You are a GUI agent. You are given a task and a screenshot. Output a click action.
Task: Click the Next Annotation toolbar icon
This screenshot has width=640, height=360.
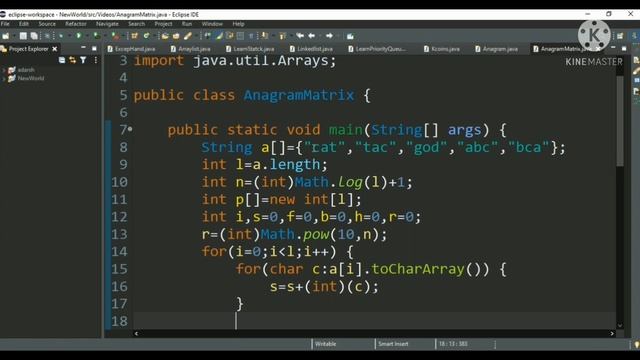264,36
